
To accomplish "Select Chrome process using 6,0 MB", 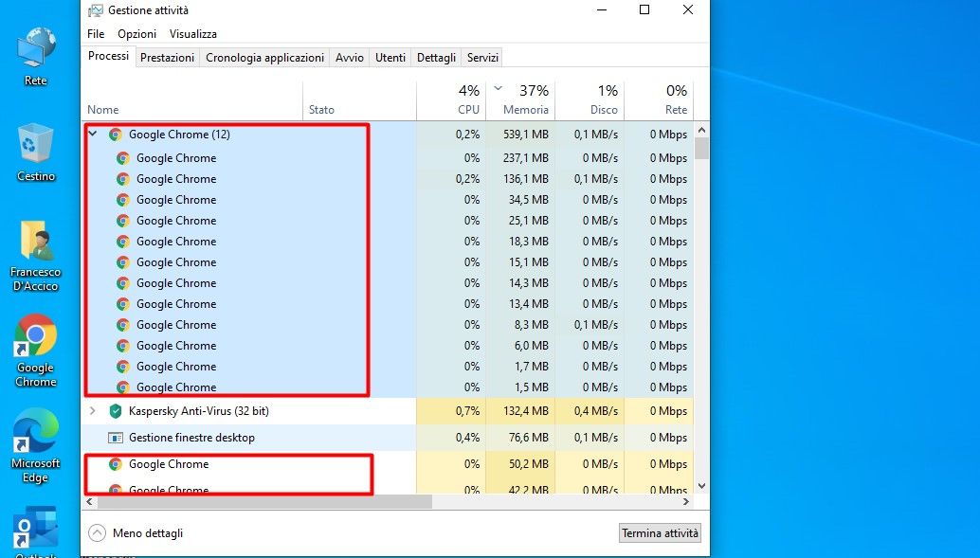I will 389,346.
